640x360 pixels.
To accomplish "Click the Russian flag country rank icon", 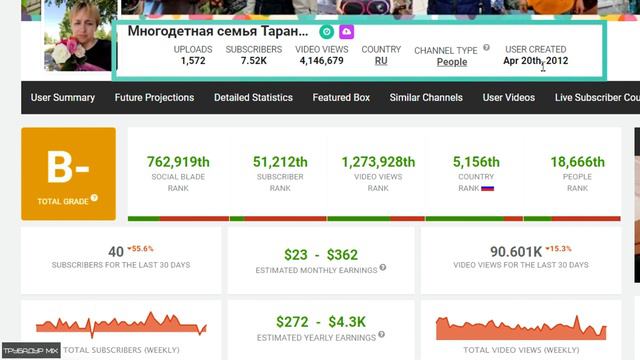I will click(x=487, y=189).
